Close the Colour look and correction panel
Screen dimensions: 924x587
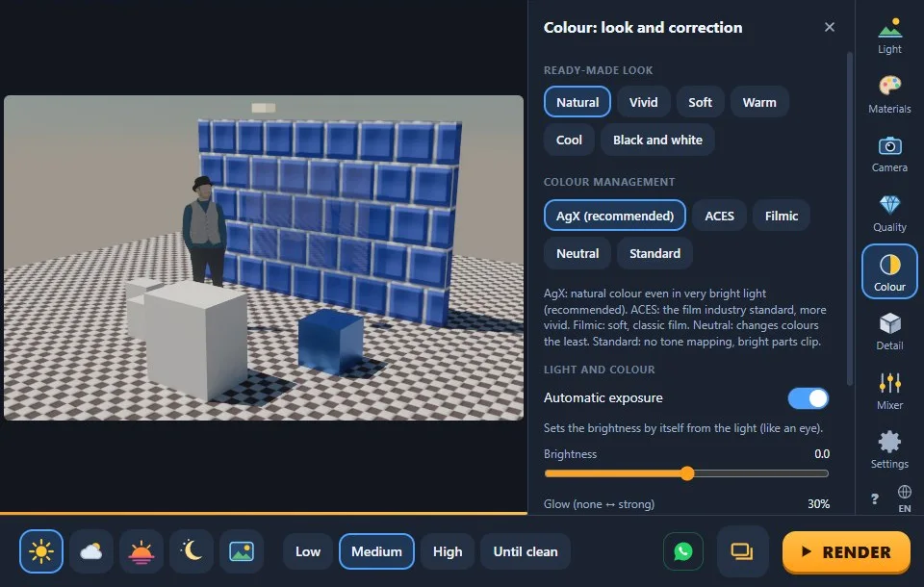coord(829,27)
